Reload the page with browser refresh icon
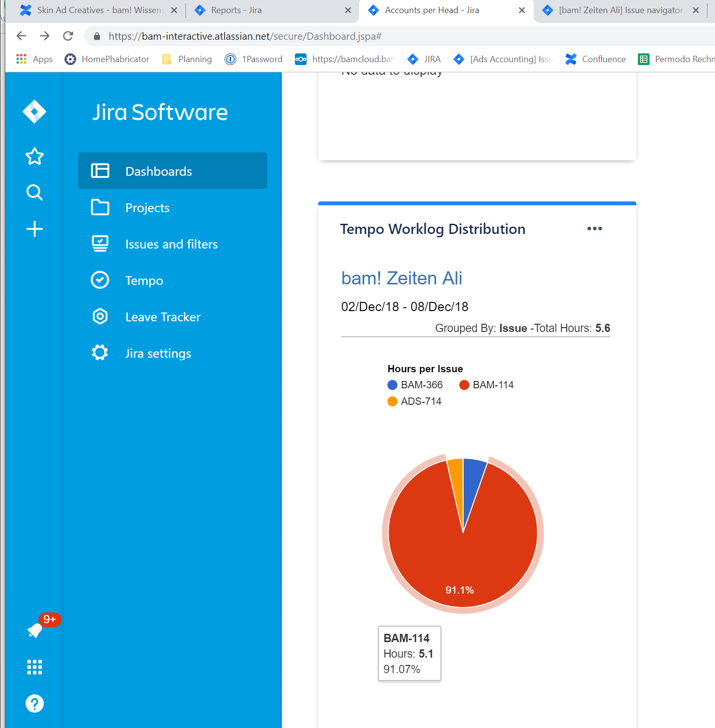 68,36
